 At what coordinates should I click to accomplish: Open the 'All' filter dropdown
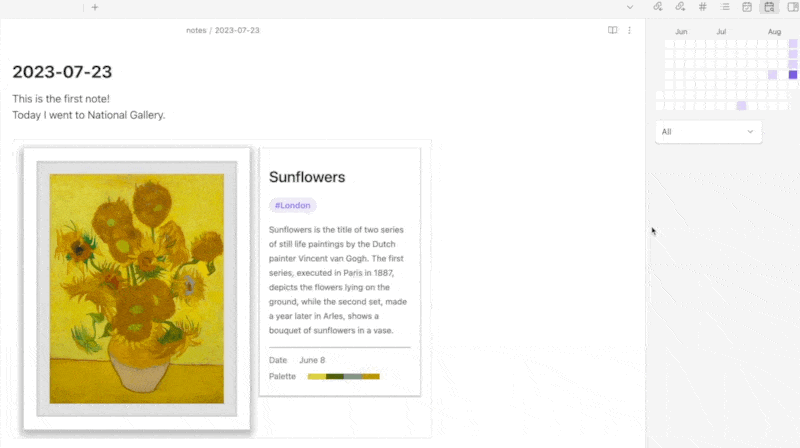click(708, 132)
